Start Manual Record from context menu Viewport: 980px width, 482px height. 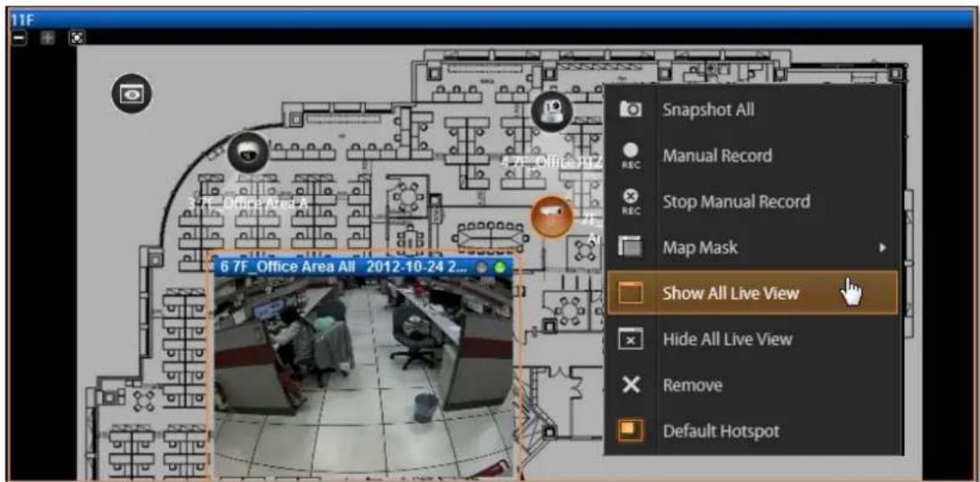tap(753, 156)
